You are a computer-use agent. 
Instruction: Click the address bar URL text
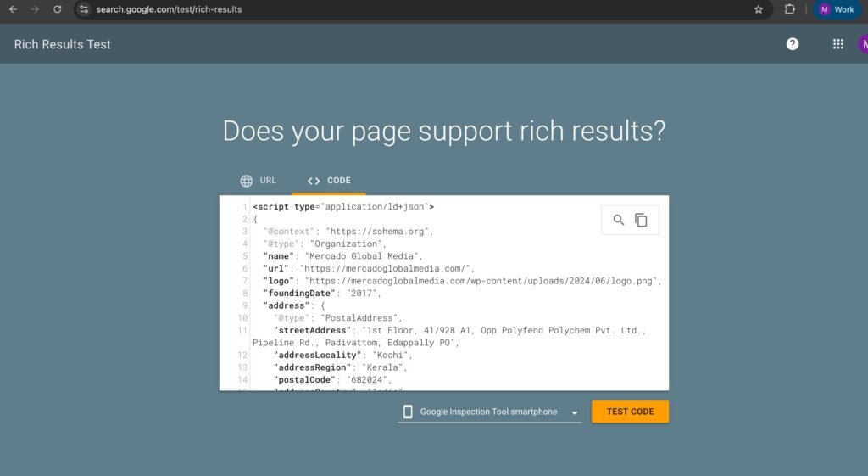(x=169, y=9)
